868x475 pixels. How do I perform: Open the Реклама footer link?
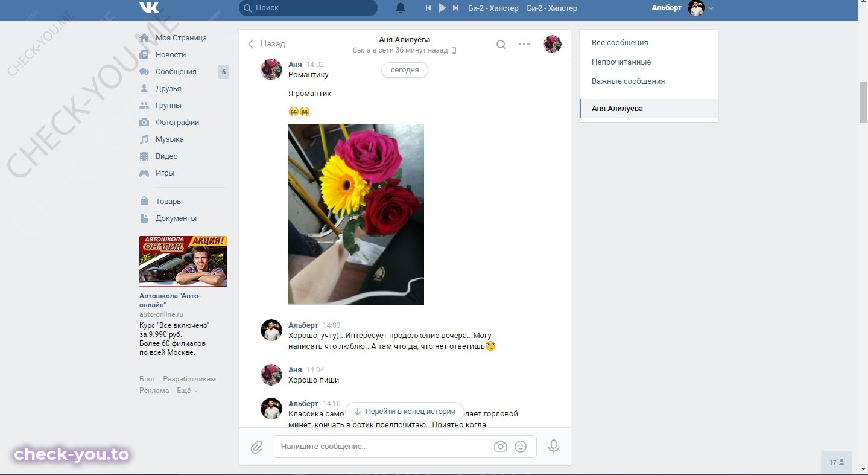154,391
